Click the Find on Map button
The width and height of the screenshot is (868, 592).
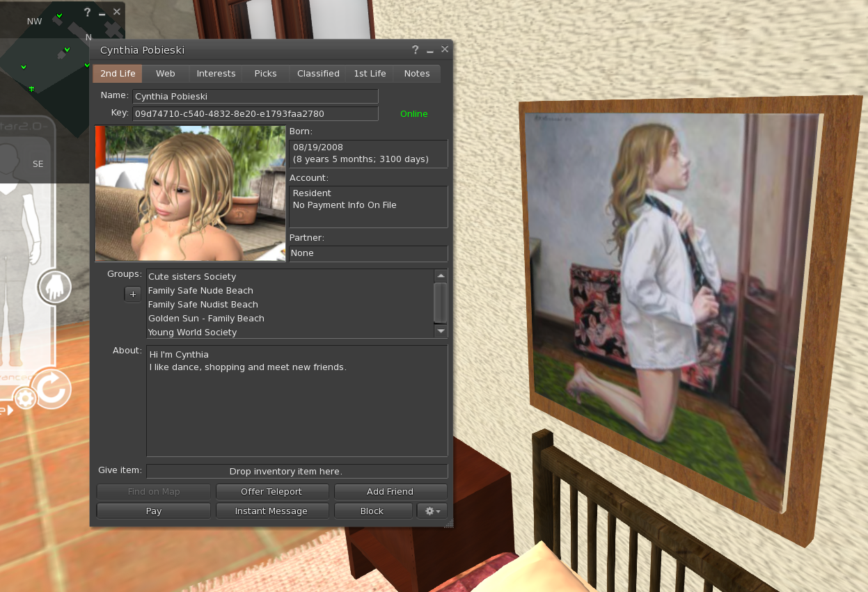[x=154, y=492]
